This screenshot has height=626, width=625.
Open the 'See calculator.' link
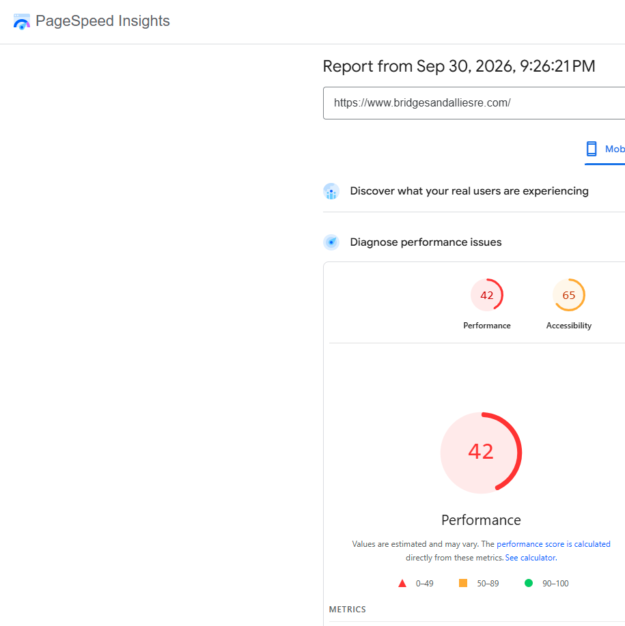coord(531,558)
